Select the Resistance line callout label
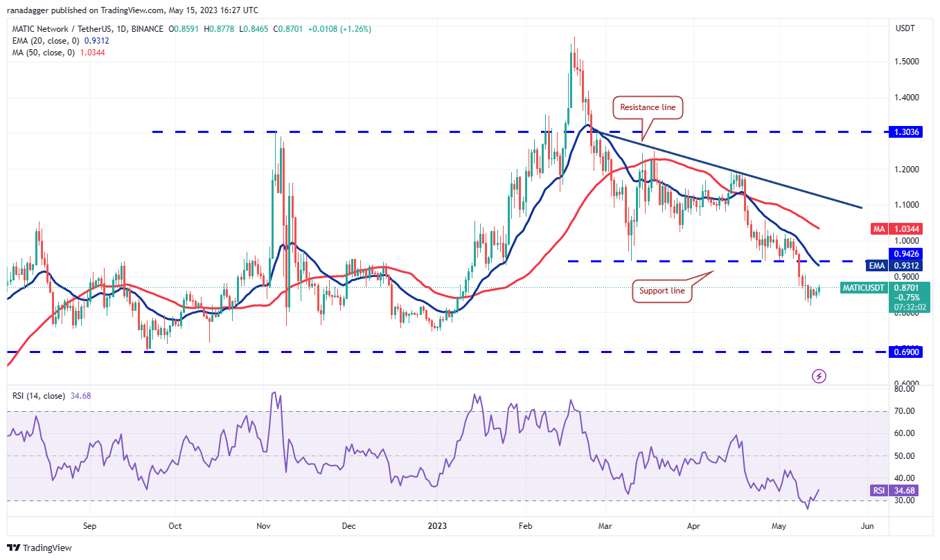The height and width of the screenshot is (560, 940). click(x=648, y=107)
